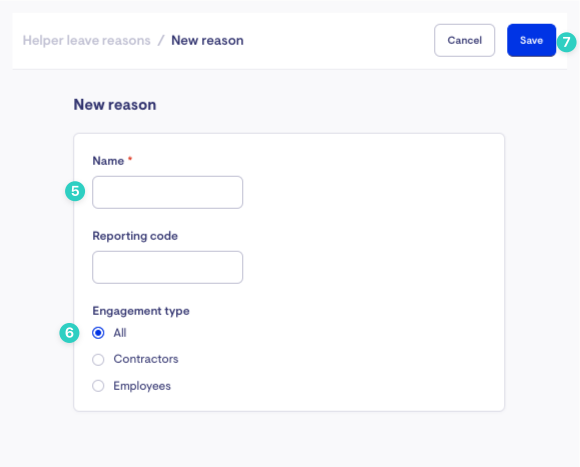This screenshot has height=467, width=580.
Task: Click the red required asterisk beside Name
Action: pos(130,159)
